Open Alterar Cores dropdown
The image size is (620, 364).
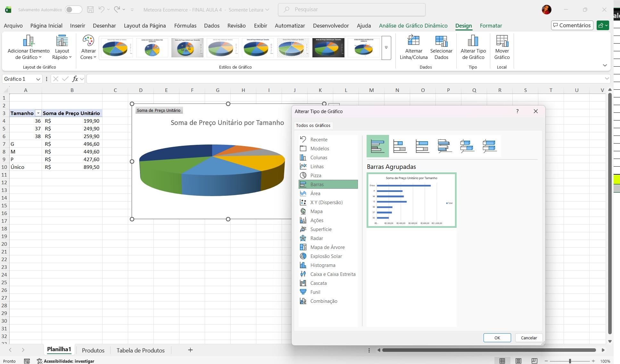pos(88,48)
